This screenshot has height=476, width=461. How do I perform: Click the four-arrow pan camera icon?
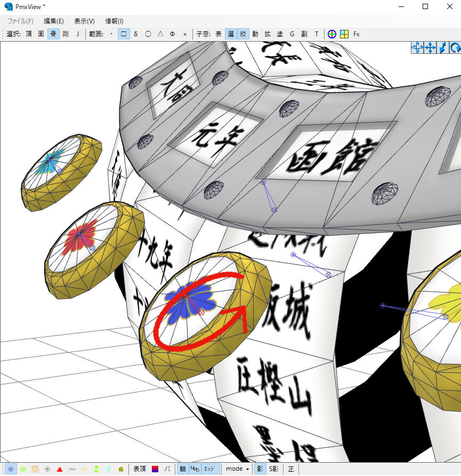click(x=430, y=47)
